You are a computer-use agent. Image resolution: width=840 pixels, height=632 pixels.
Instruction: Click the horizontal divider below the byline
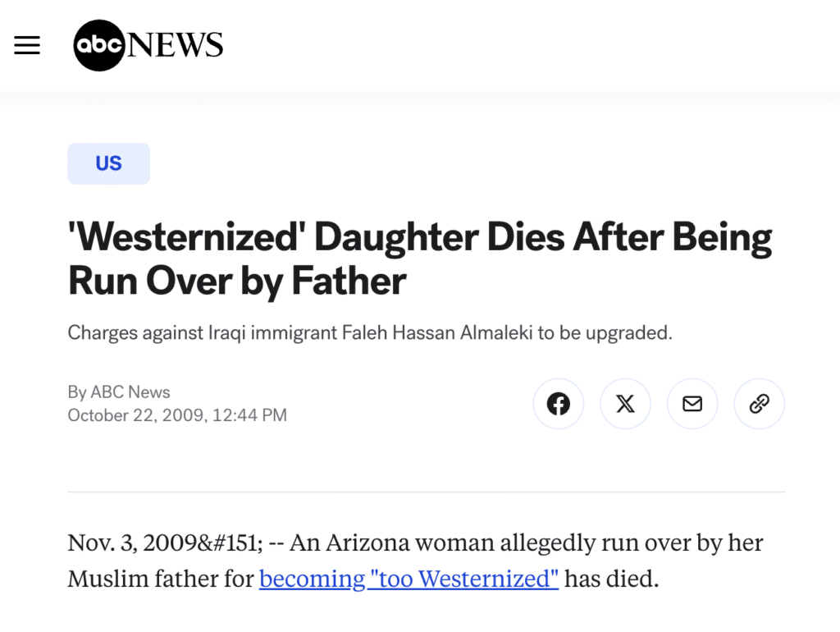coord(426,492)
